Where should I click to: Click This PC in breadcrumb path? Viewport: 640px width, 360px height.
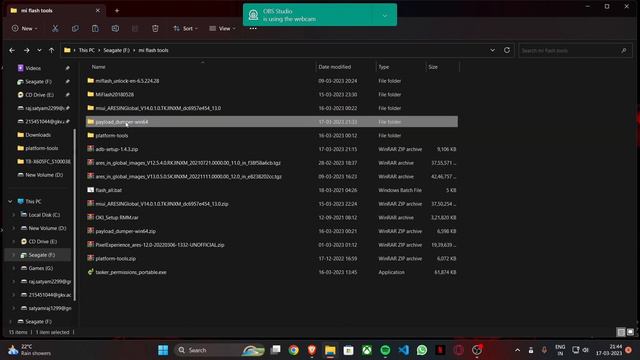(x=87, y=50)
